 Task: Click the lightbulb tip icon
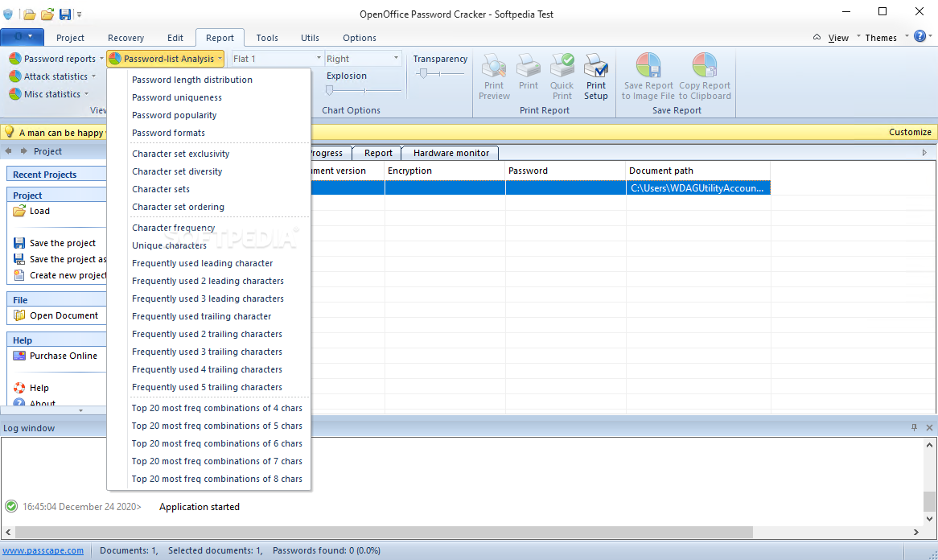[9, 132]
